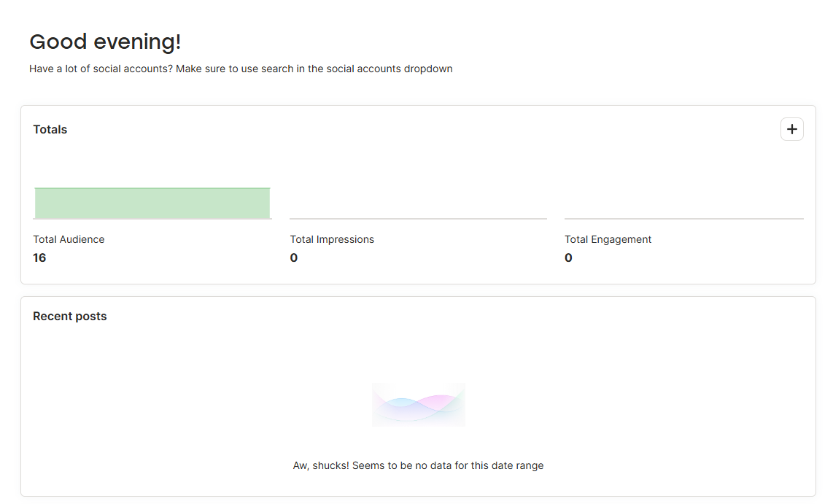
Task: Select the green Total Audience chart bar
Action: pyautogui.click(x=152, y=203)
